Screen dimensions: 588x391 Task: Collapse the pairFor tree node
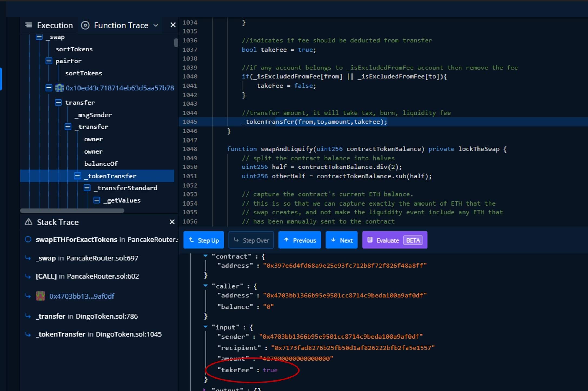[49, 61]
